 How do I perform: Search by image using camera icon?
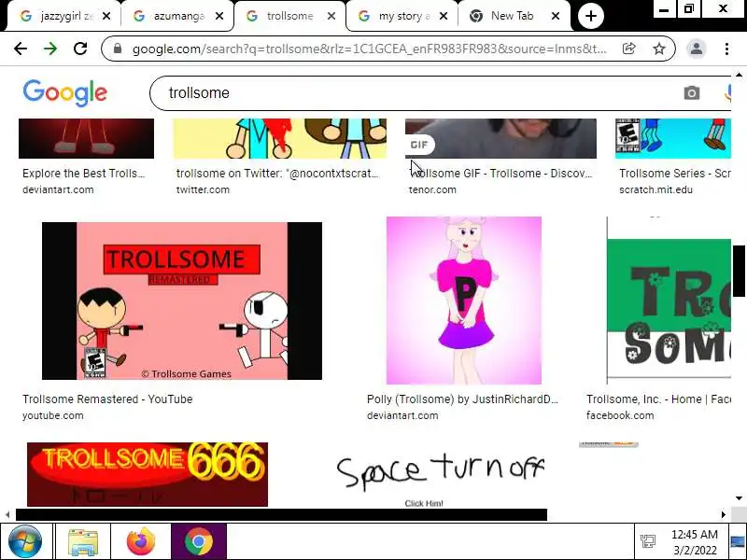click(692, 92)
